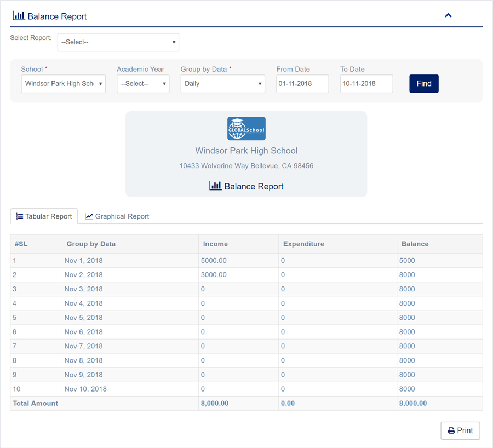This screenshot has width=493, height=448.
Task: Click the Total Amount label
Action: (x=36, y=403)
